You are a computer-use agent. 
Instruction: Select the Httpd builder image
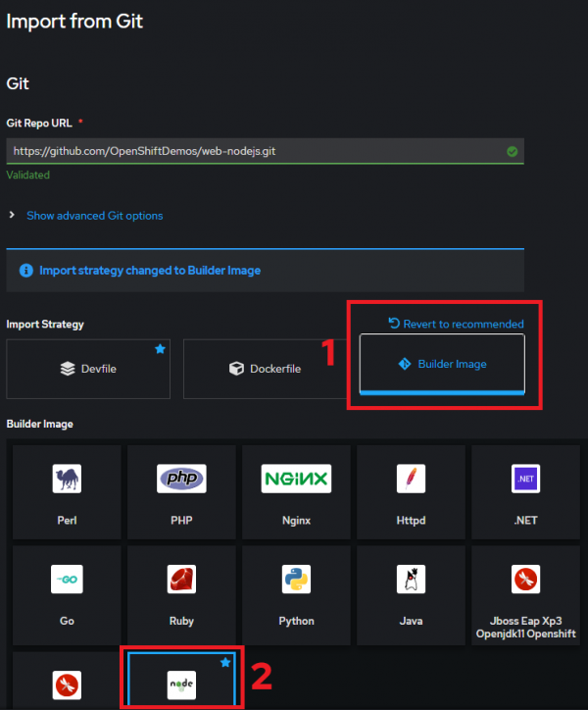tap(411, 491)
